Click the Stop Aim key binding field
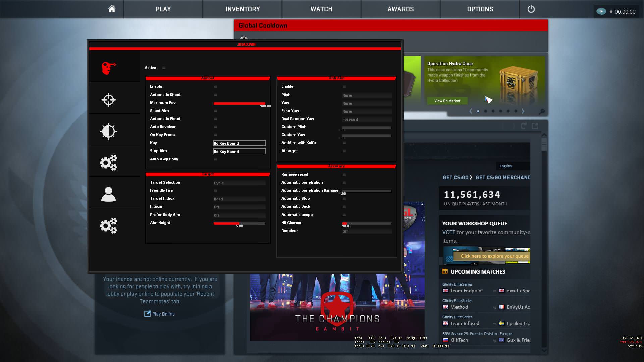The width and height of the screenshot is (644, 362). tap(239, 151)
